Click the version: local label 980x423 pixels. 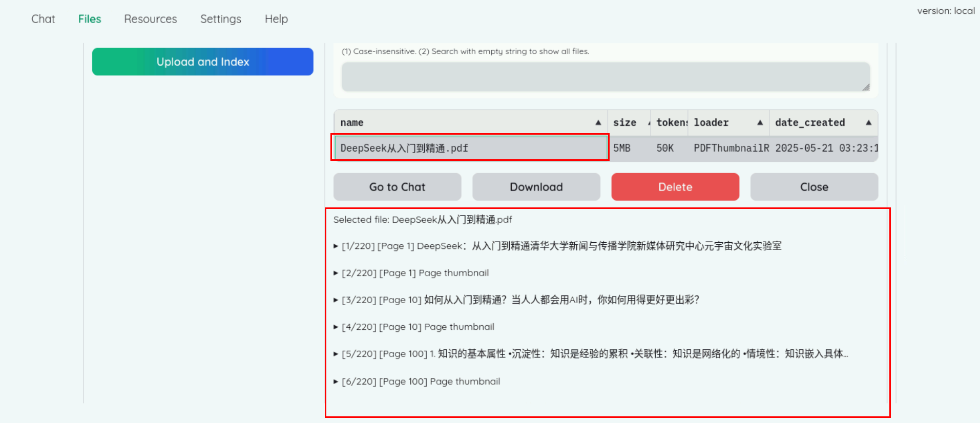(x=946, y=11)
